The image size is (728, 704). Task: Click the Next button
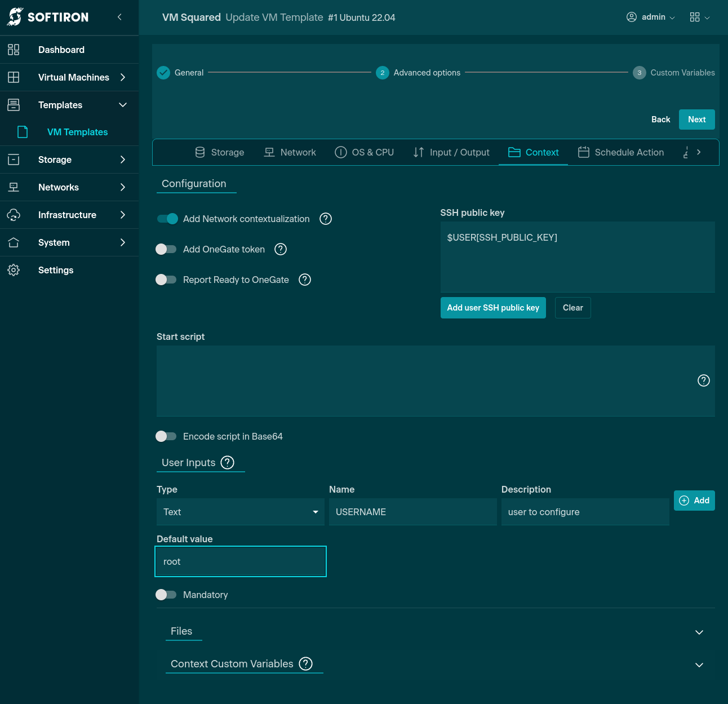(x=696, y=119)
